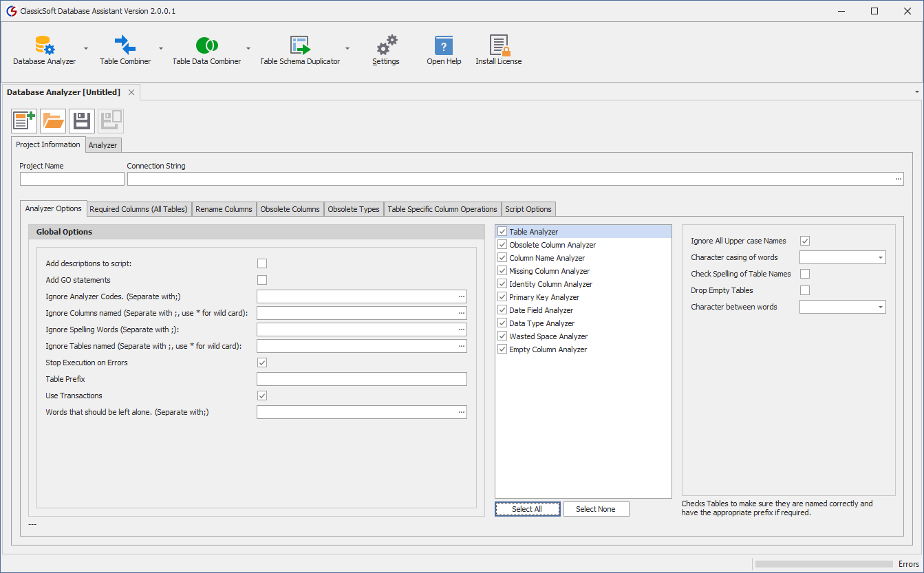924x573 pixels.
Task: Open an existing project
Action: coord(53,120)
